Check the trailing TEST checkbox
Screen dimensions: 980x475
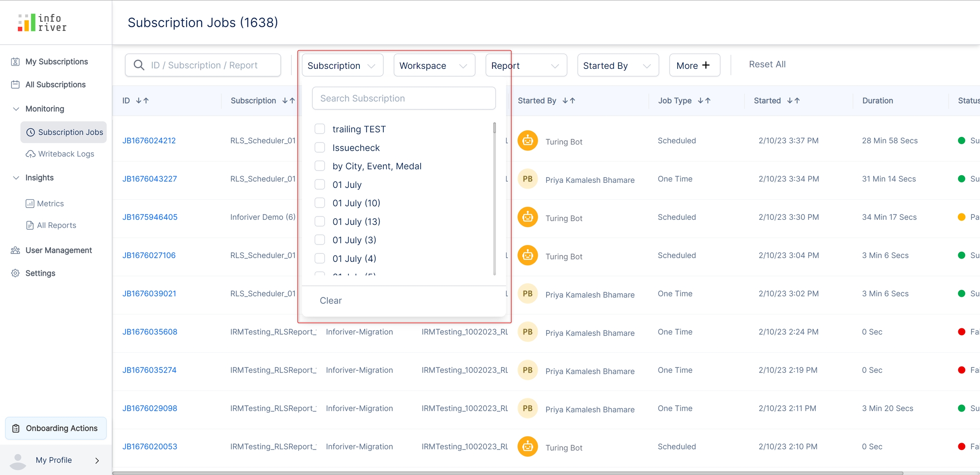tap(319, 129)
